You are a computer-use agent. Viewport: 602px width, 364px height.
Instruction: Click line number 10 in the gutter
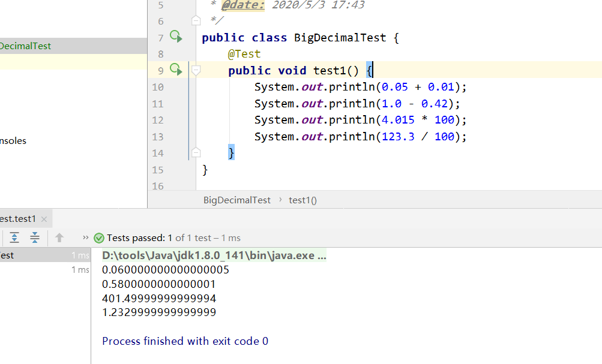tap(158, 87)
